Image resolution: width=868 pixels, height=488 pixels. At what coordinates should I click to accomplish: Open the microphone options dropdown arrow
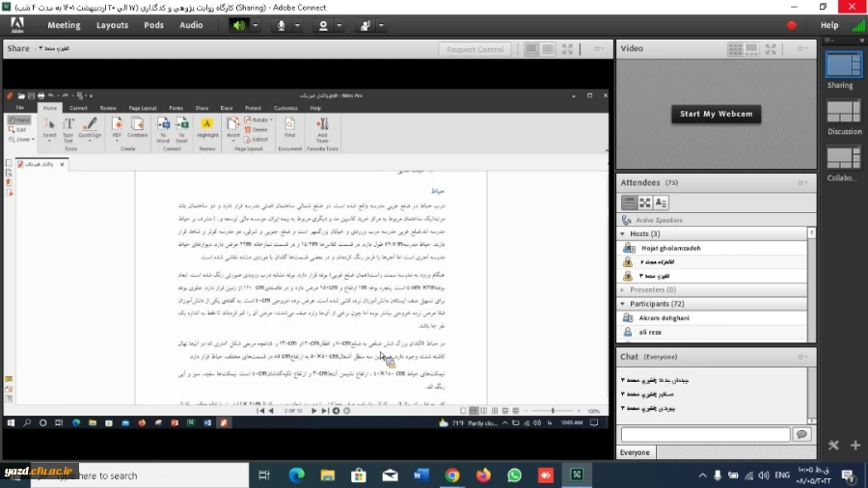click(x=298, y=25)
